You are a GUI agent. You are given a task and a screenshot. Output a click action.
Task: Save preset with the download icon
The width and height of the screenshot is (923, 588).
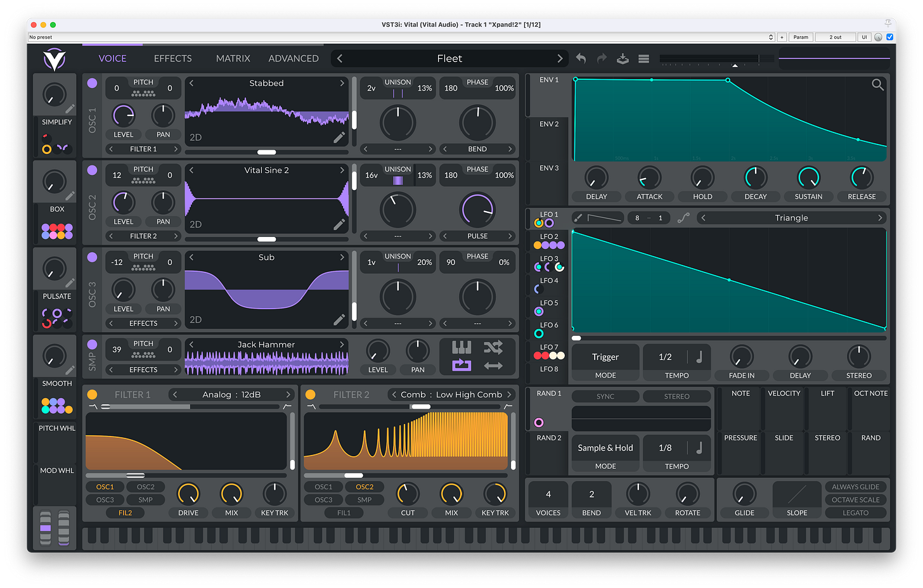click(x=623, y=58)
